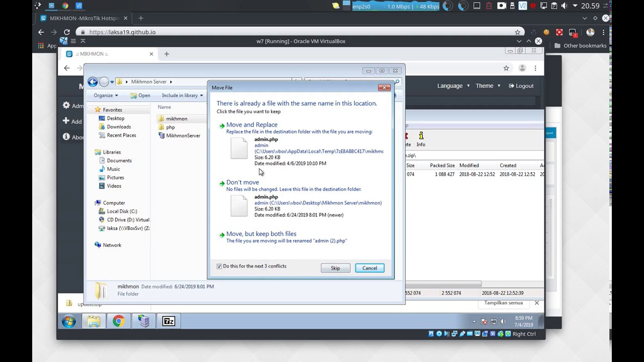Open Recent Places in the Favorites list

[x=121, y=135]
